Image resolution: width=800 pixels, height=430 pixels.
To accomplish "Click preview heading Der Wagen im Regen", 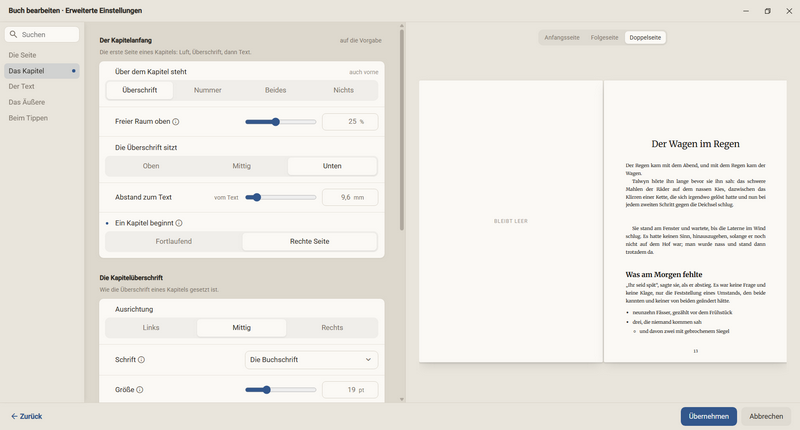I will tap(695, 144).
